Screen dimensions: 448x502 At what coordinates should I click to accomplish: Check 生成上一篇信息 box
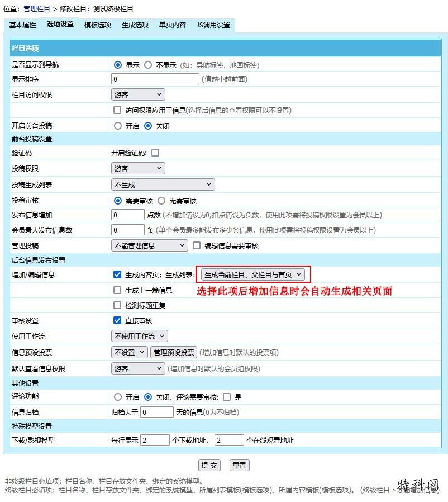point(117,290)
